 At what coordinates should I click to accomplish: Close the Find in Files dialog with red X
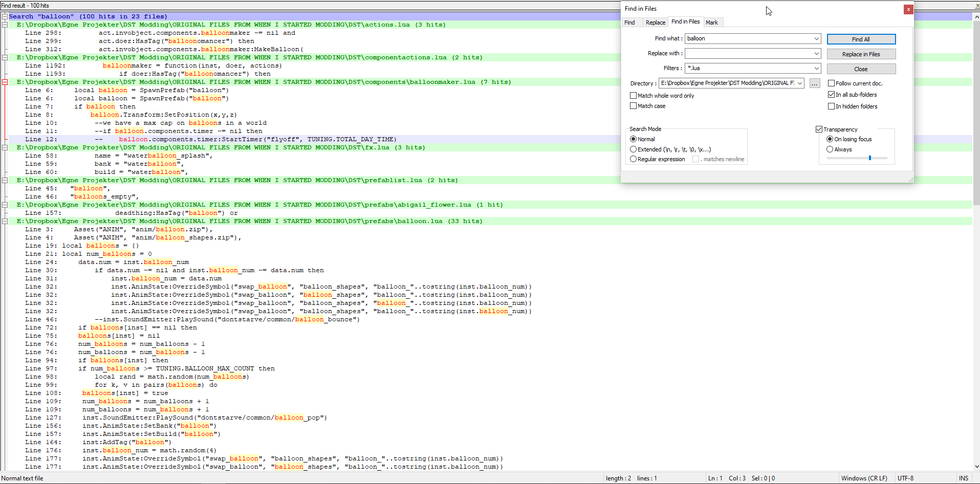[908, 9]
